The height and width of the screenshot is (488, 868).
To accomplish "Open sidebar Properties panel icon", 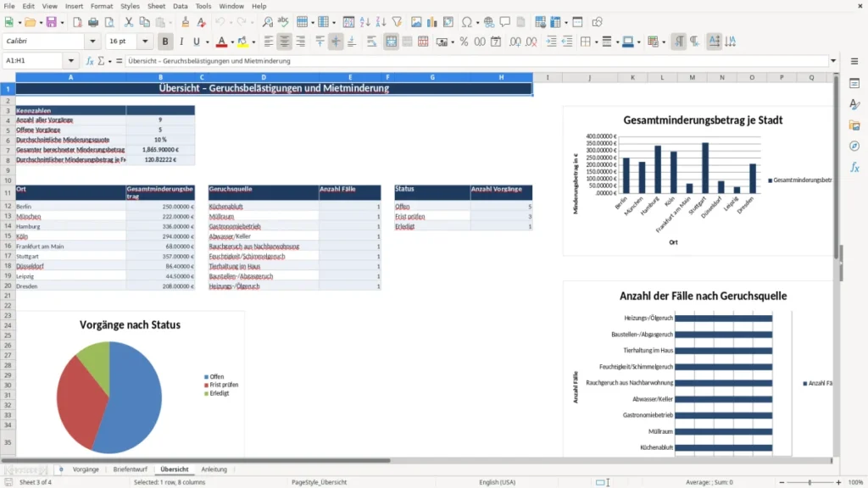I will 854,83.
